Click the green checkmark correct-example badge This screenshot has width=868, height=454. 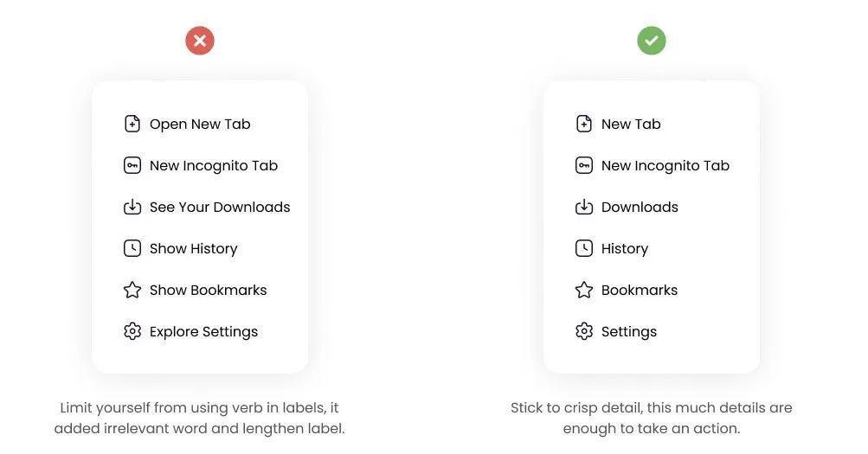click(652, 41)
